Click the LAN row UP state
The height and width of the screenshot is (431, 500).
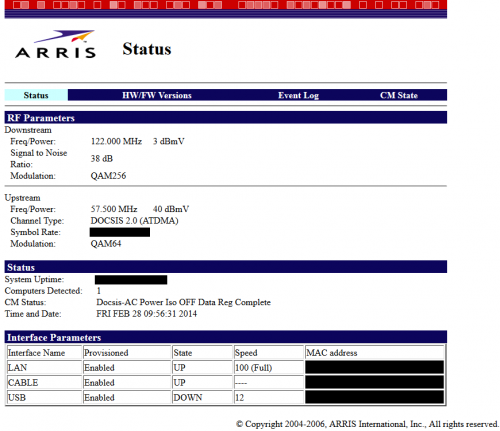coord(202,367)
